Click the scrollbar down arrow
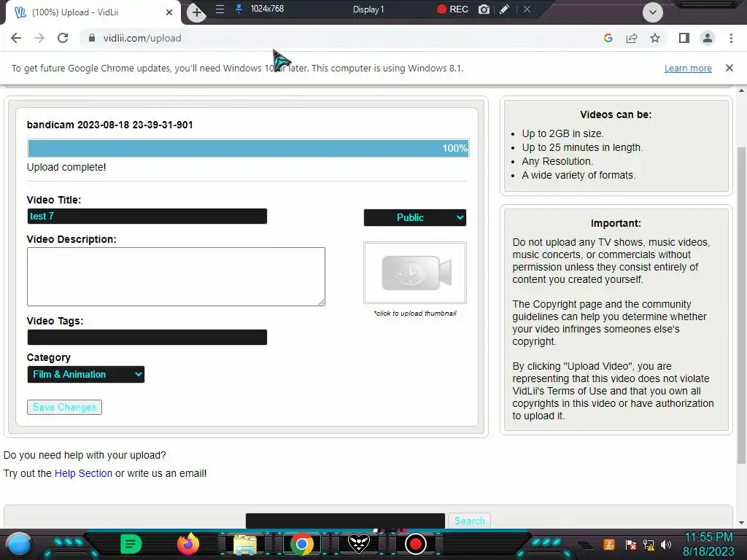This screenshot has height=560, width=747. coord(741,522)
